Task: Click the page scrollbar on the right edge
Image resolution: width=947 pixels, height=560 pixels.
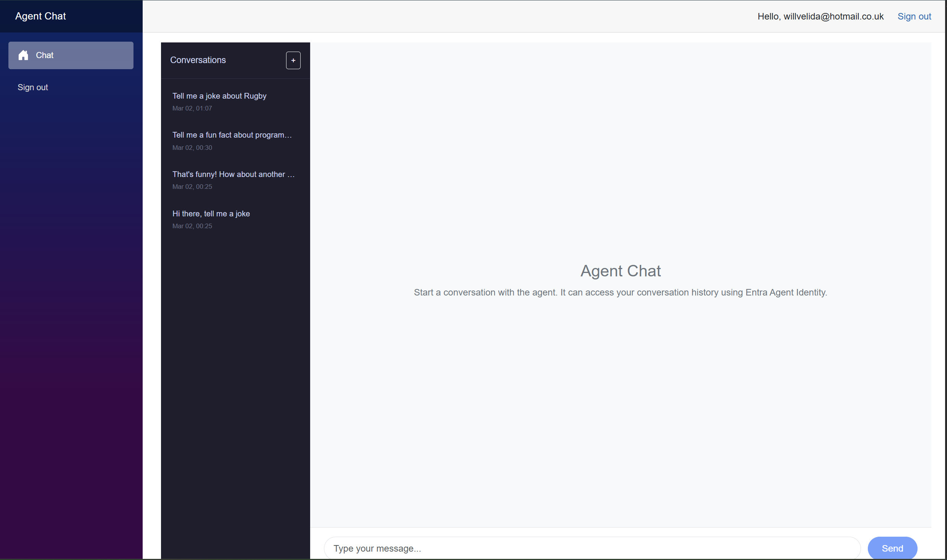Action: click(944, 280)
